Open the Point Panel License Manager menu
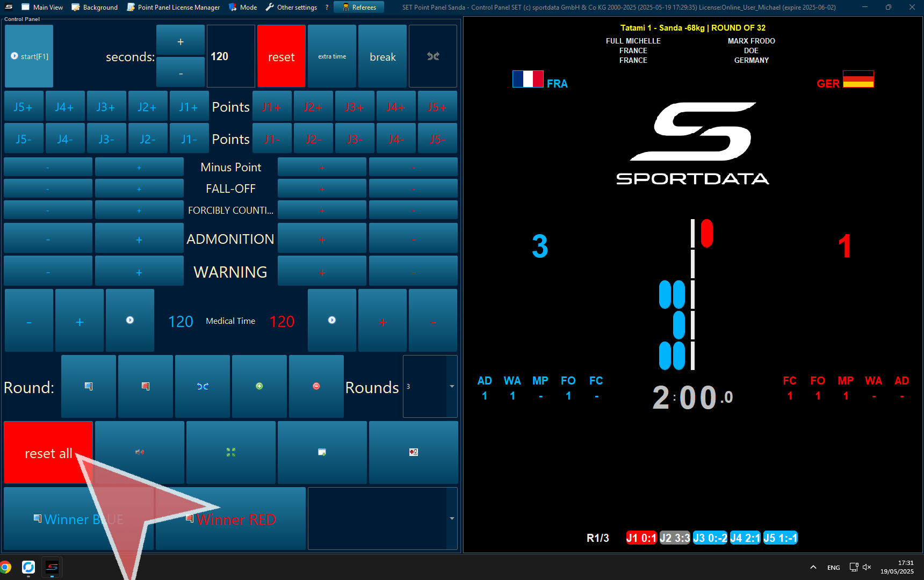Screen dimensions: 924x580 pyautogui.click(x=174, y=8)
